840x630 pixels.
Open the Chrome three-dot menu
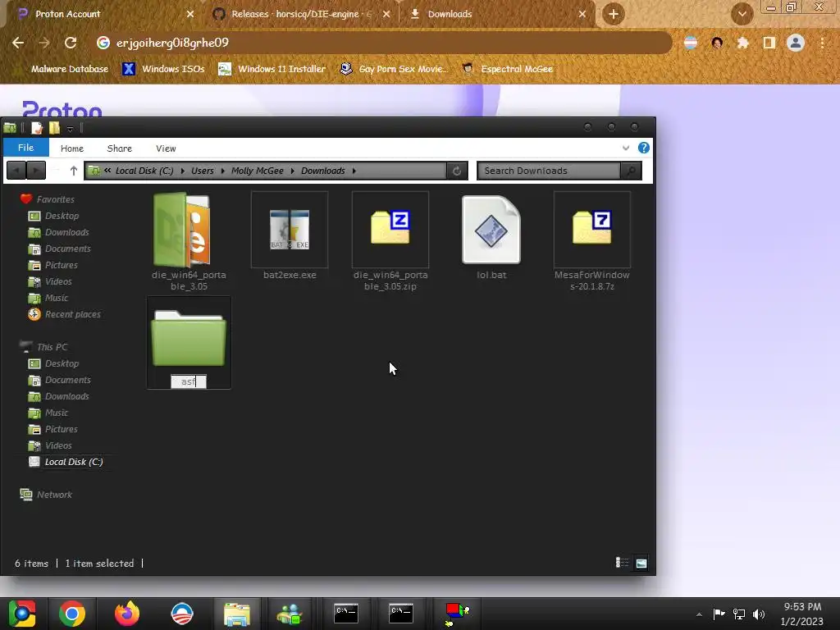point(822,43)
